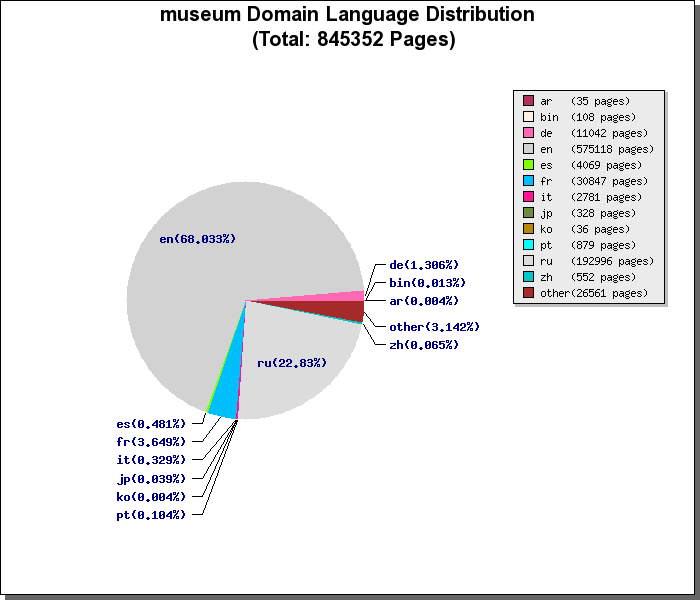Click the pt cyan legend swatch
The image size is (700, 600).
point(528,245)
